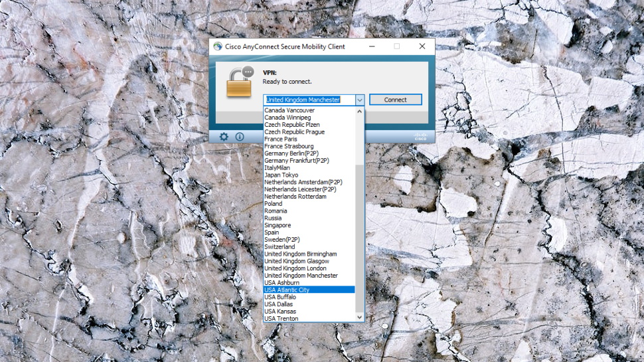Choose Netherlands Rotterdam server

pos(309,197)
